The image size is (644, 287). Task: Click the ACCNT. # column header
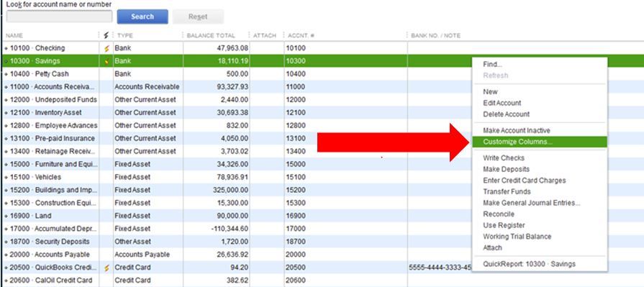301,36
